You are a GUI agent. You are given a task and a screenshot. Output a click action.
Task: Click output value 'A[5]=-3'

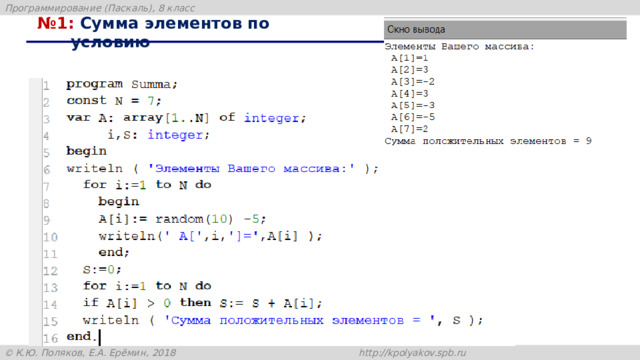pyautogui.click(x=413, y=105)
